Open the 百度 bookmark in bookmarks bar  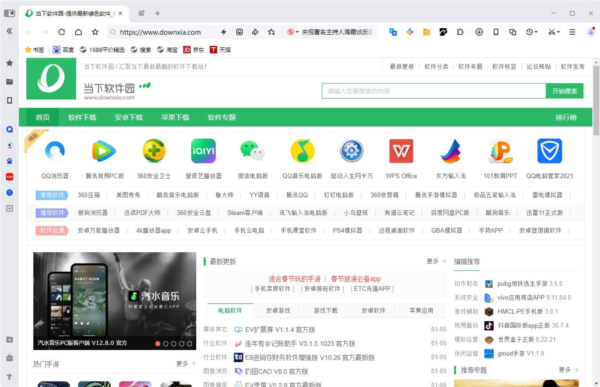coord(64,50)
